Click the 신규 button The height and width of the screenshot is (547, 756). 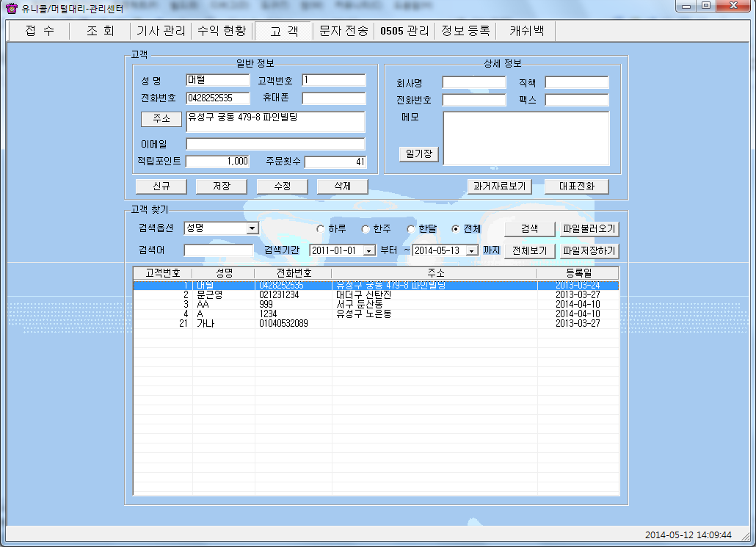coord(161,186)
